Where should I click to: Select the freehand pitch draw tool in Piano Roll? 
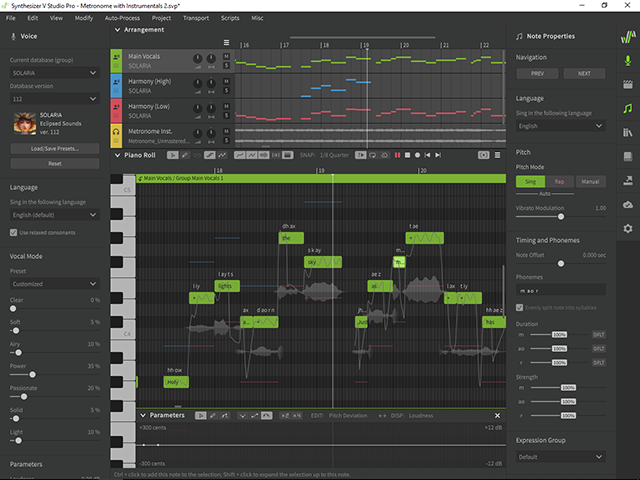tap(222, 155)
